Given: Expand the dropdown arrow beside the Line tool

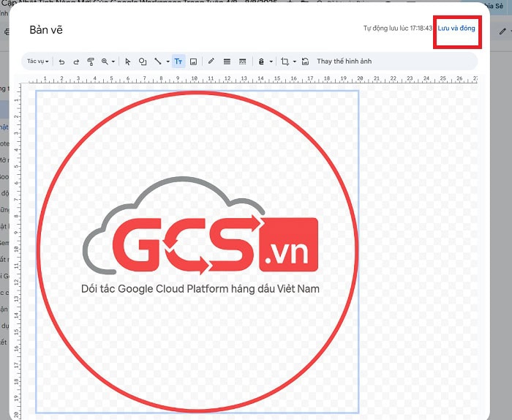Looking at the screenshot, I should pyautogui.click(x=167, y=61).
